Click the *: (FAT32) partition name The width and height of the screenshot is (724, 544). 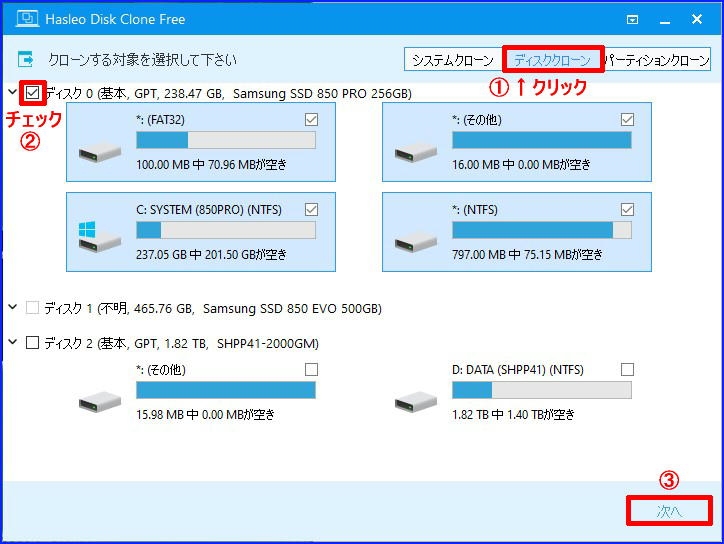(x=160, y=120)
